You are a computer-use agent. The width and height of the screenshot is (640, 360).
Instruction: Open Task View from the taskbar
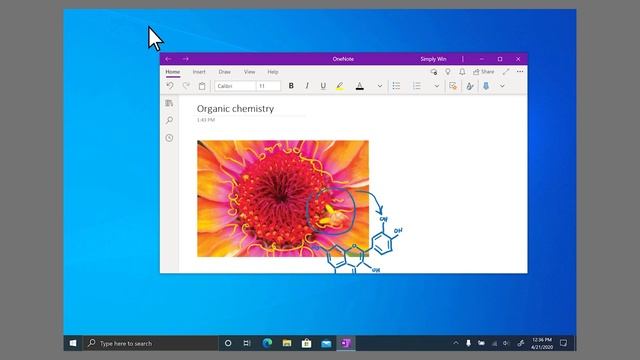pyautogui.click(x=247, y=343)
